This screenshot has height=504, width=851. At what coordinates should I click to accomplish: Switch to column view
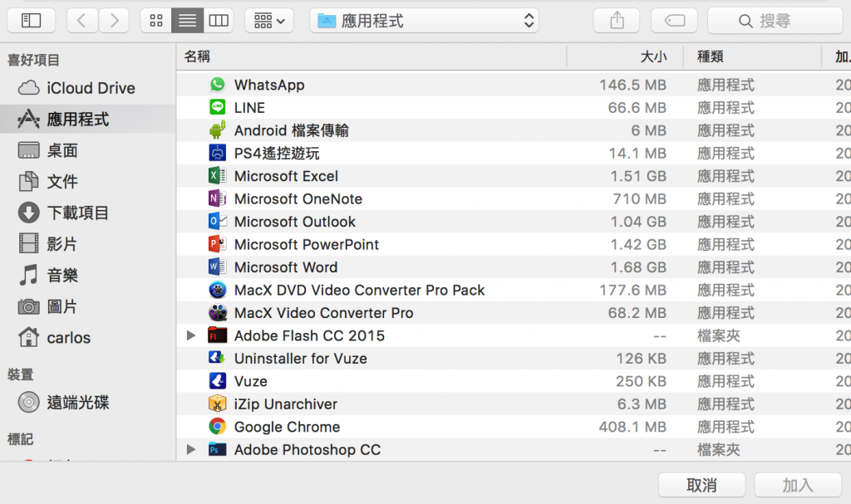pyautogui.click(x=219, y=21)
